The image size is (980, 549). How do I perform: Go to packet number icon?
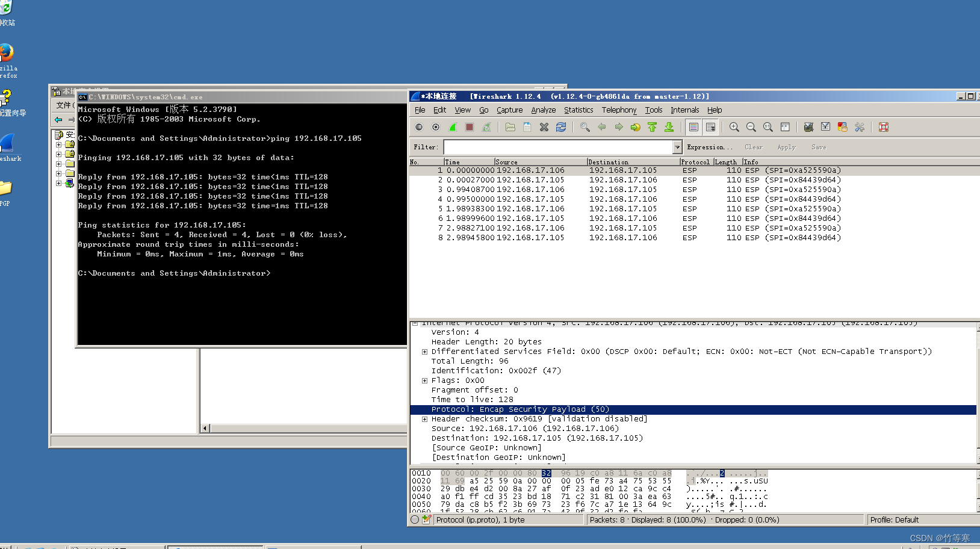pyautogui.click(x=636, y=127)
